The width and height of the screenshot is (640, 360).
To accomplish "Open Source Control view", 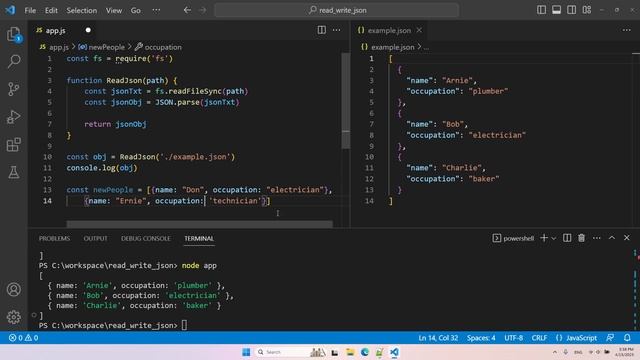I will point(13,89).
